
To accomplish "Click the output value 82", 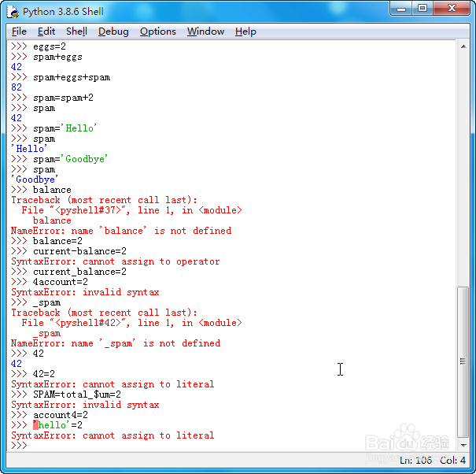I will pyautogui.click(x=17, y=87).
